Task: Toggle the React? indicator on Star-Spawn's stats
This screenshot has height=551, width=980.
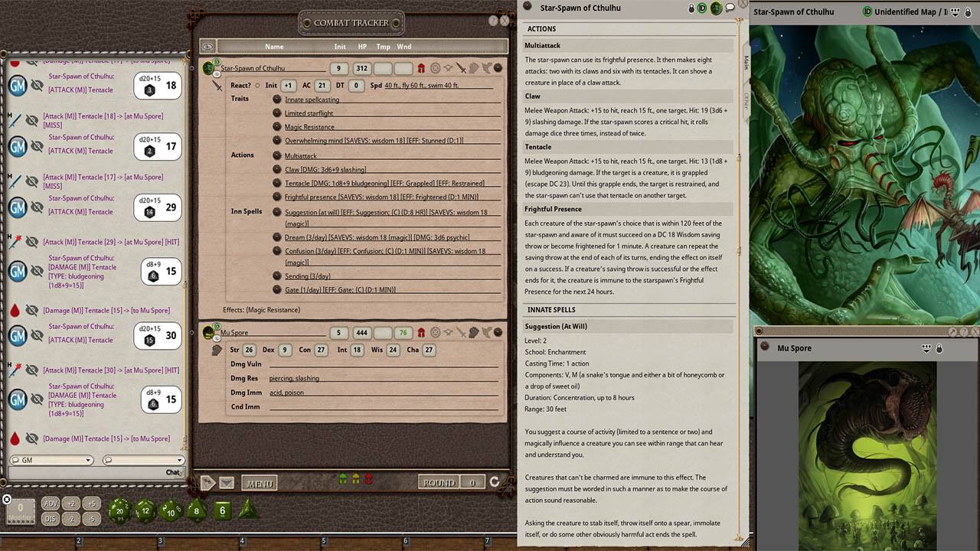Action: pyautogui.click(x=258, y=85)
